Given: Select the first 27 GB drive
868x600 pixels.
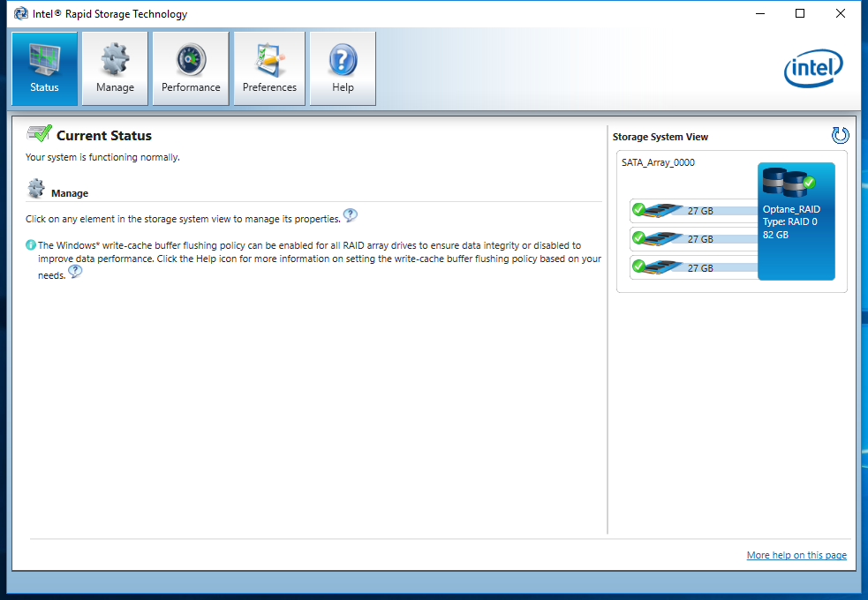Looking at the screenshot, I should (x=694, y=211).
